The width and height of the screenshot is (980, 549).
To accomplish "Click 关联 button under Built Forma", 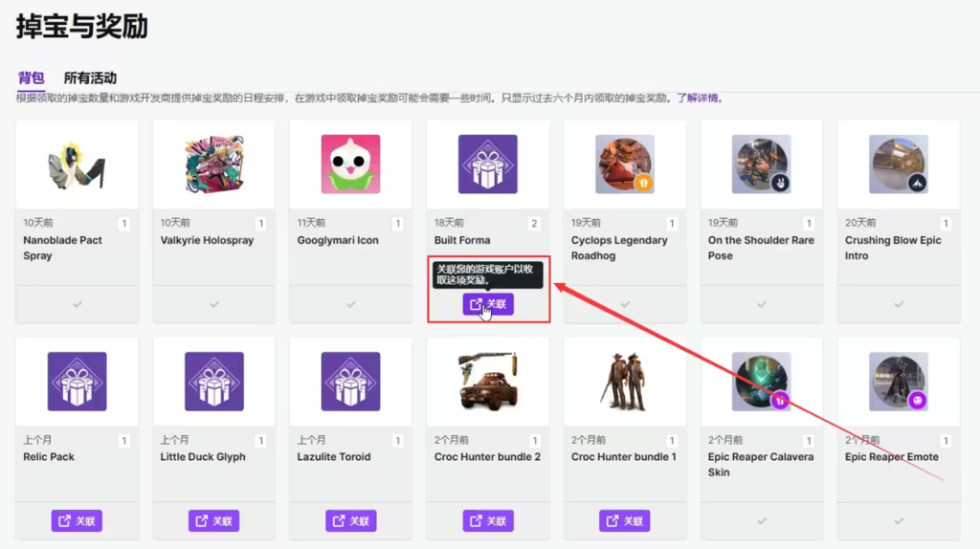I will pyautogui.click(x=488, y=304).
